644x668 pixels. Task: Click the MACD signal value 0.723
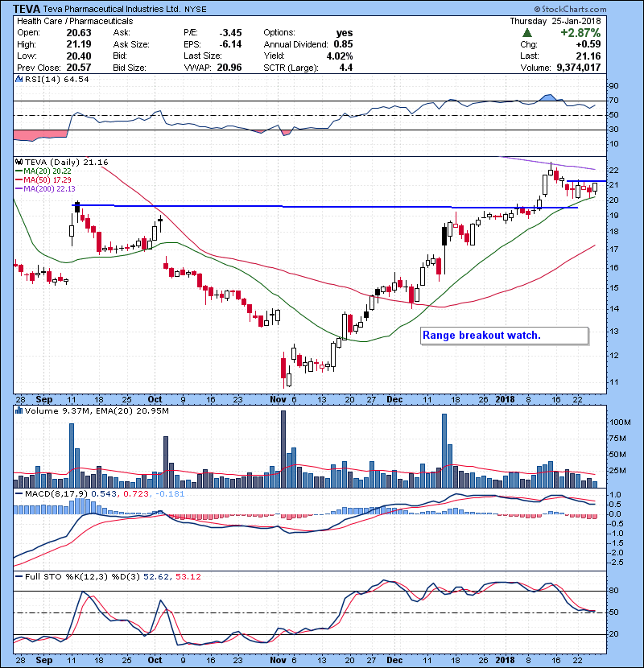click(x=136, y=494)
